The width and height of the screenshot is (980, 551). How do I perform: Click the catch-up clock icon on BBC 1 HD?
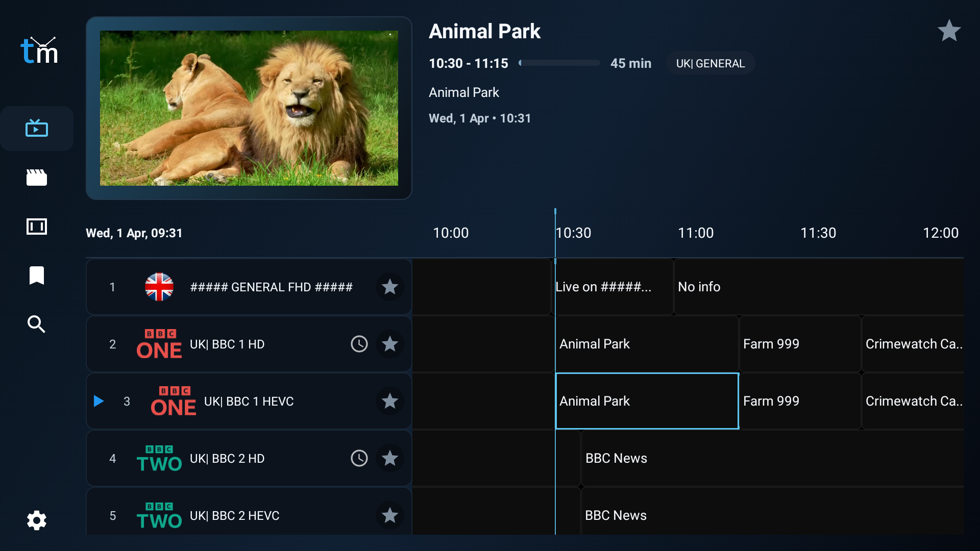[x=359, y=344]
